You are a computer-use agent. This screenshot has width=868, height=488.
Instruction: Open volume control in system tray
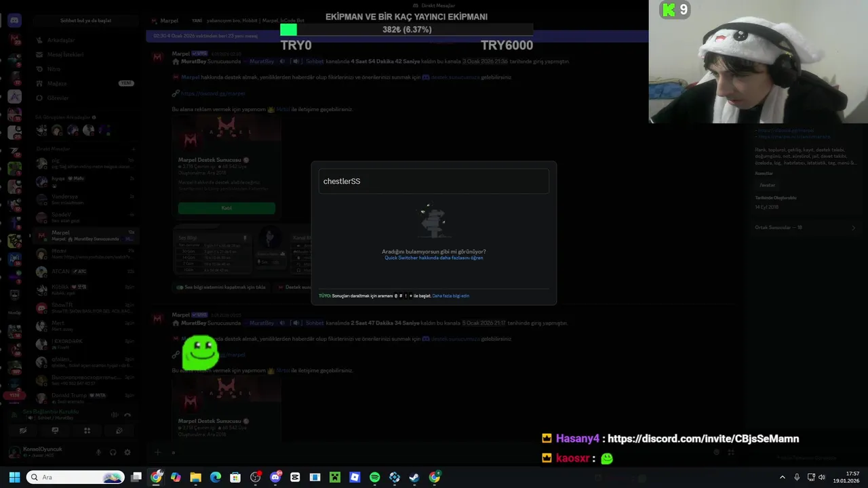click(822, 477)
